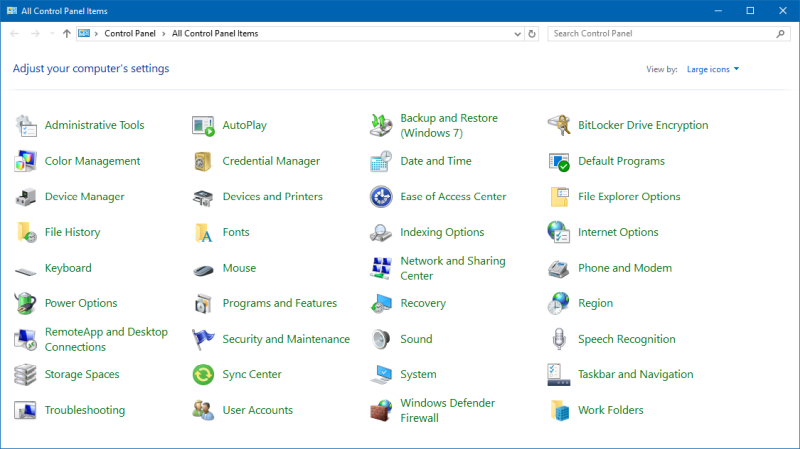Open the Color Management icon
800x449 pixels.
(26, 161)
